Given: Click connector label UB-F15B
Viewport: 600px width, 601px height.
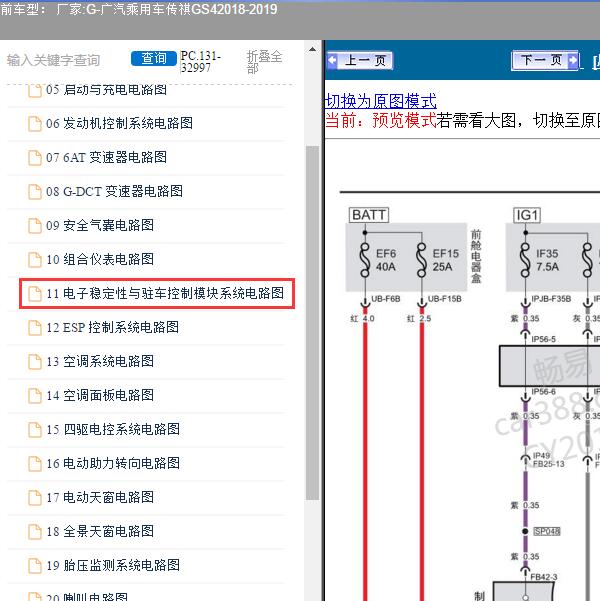Looking at the screenshot, I should [x=445, y=299].
